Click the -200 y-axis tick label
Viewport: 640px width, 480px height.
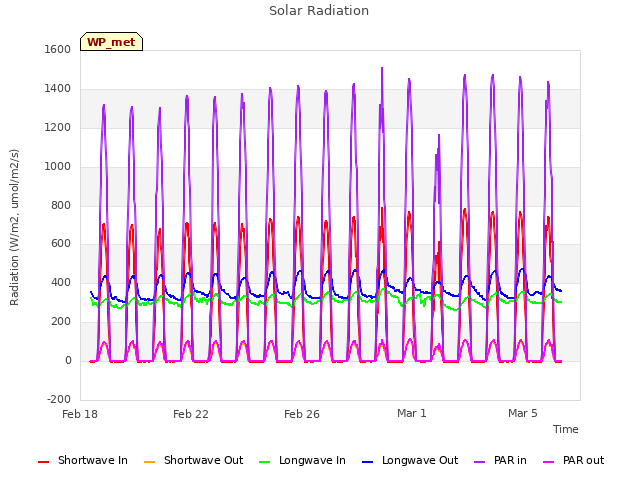click(59, 399)
